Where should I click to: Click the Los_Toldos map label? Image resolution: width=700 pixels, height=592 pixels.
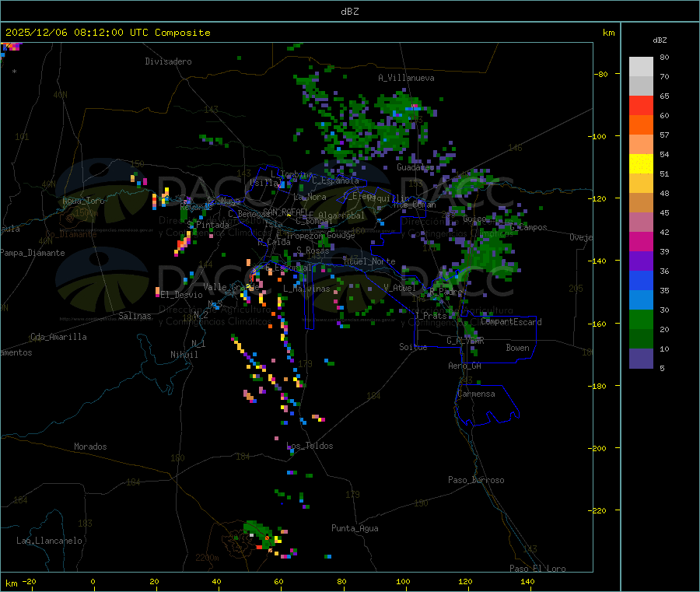(x=310, y=446)
